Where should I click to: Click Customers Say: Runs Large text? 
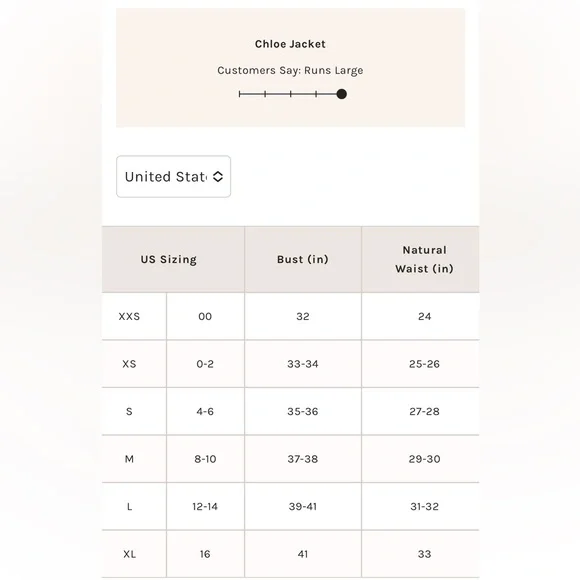(x=290, y=70)
